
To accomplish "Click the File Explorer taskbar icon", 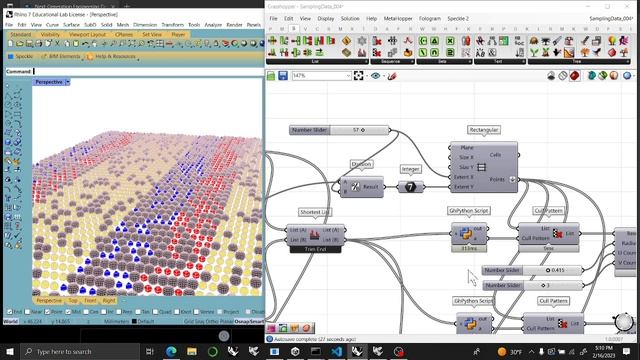I will [x=192, y=351].
